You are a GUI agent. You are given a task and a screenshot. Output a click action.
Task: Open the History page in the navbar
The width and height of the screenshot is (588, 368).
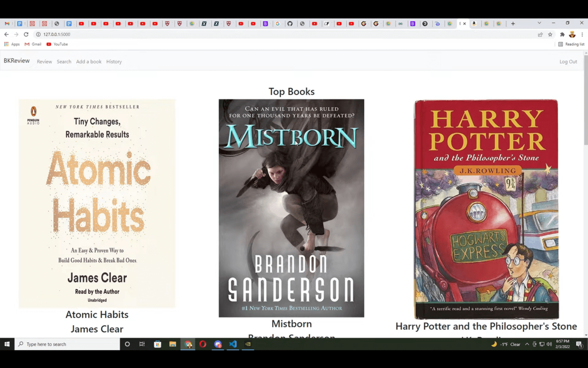[x=114, y=61]
